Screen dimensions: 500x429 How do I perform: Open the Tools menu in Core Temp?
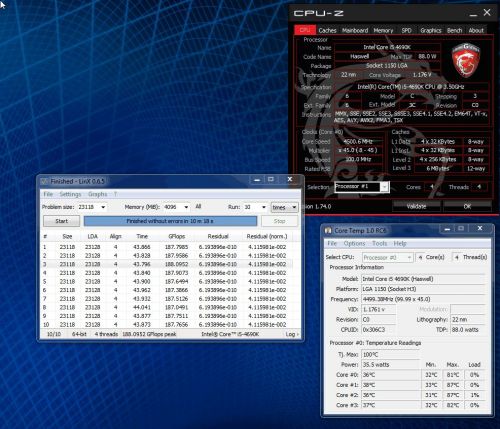379,243
